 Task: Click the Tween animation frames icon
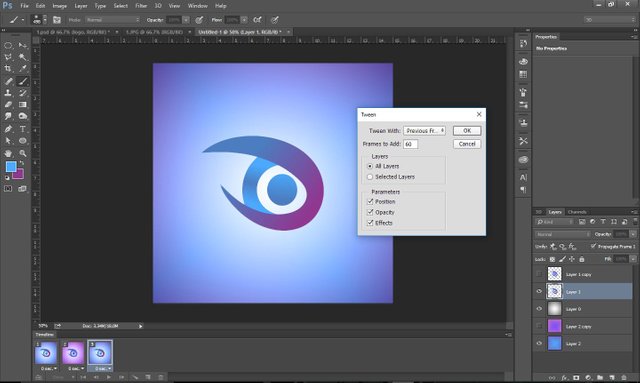coord(135,377)
